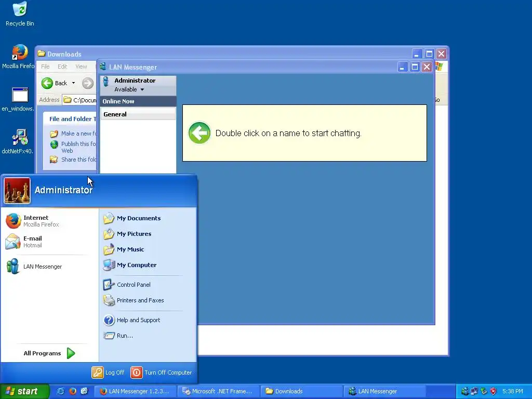The image size is (532, 399).
Task: Click network connection tray icon
Action: click(x=474, y=391)
